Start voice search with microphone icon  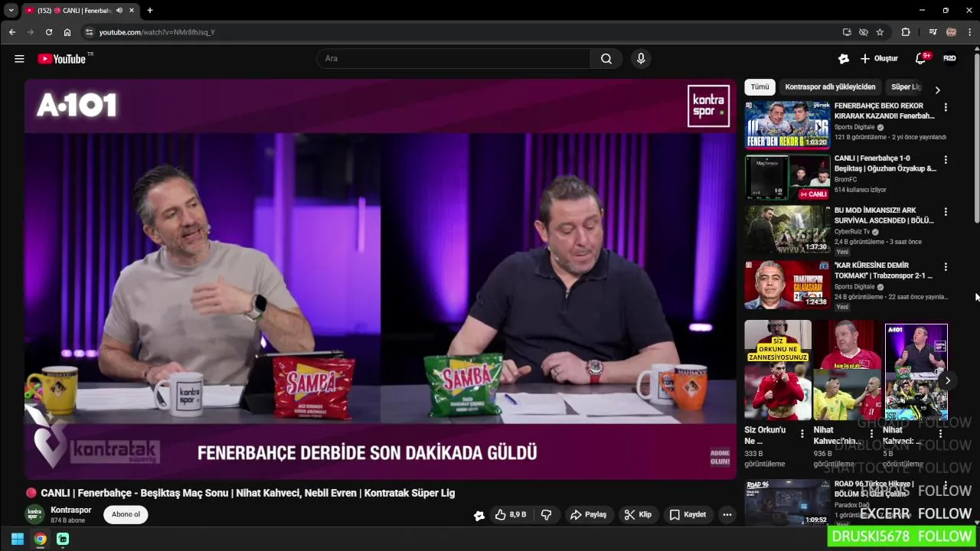641,59
